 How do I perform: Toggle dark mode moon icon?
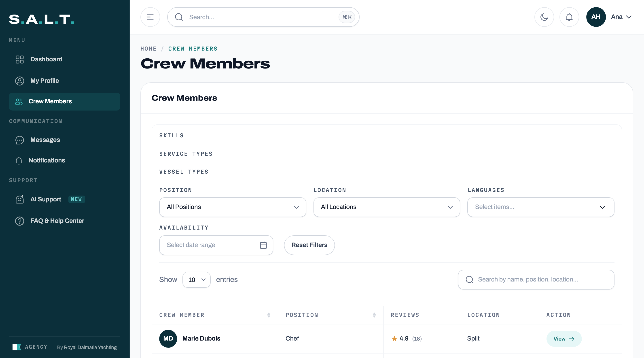tap(544, 17)
